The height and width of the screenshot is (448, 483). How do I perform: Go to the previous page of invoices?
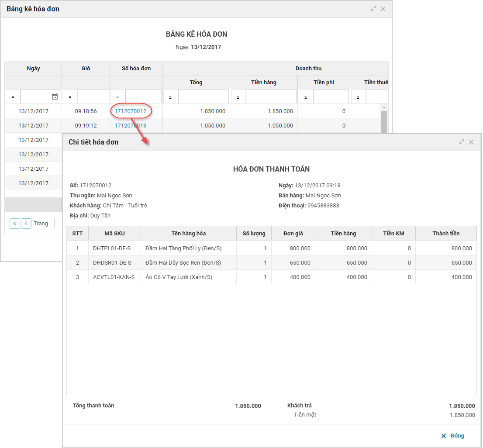(x=26, y=224)
